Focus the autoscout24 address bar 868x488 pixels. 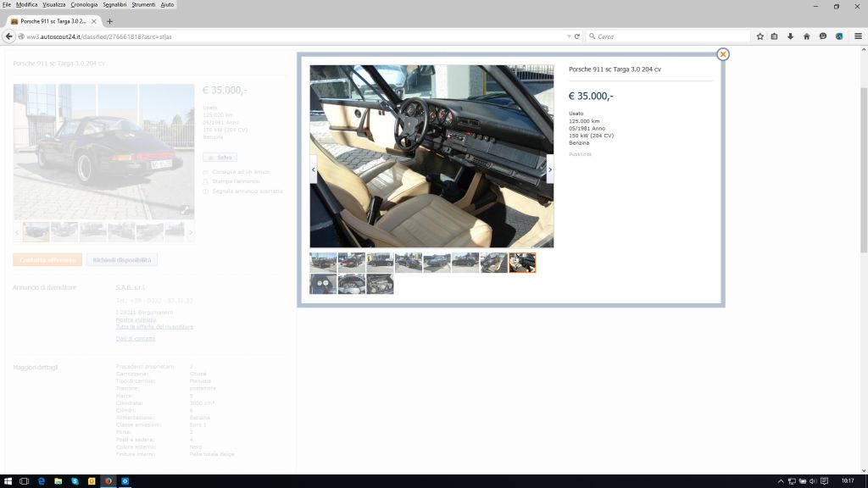click(293, 36)
